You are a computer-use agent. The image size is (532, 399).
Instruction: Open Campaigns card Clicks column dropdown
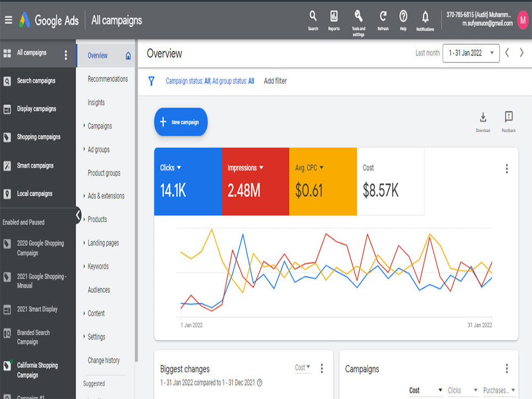pyautogui.click(x=463, y=390)
